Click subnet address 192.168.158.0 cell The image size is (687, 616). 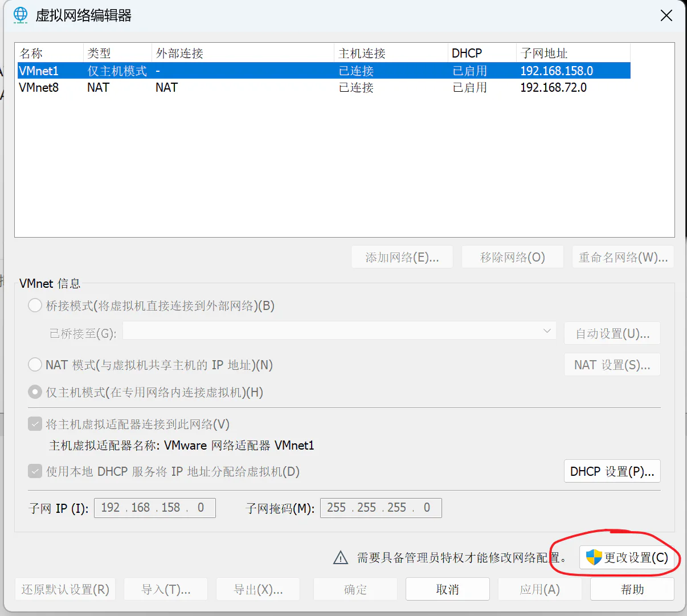coord(557,71)
